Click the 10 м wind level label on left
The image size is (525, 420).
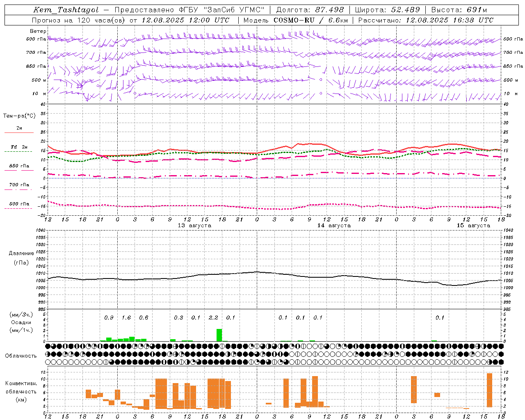click(x=39, y=94)
